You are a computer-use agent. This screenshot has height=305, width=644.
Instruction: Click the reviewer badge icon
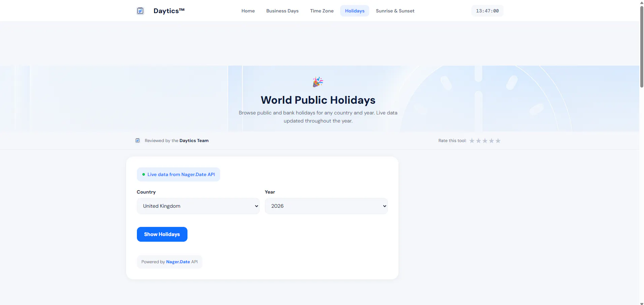pos(138,140)
